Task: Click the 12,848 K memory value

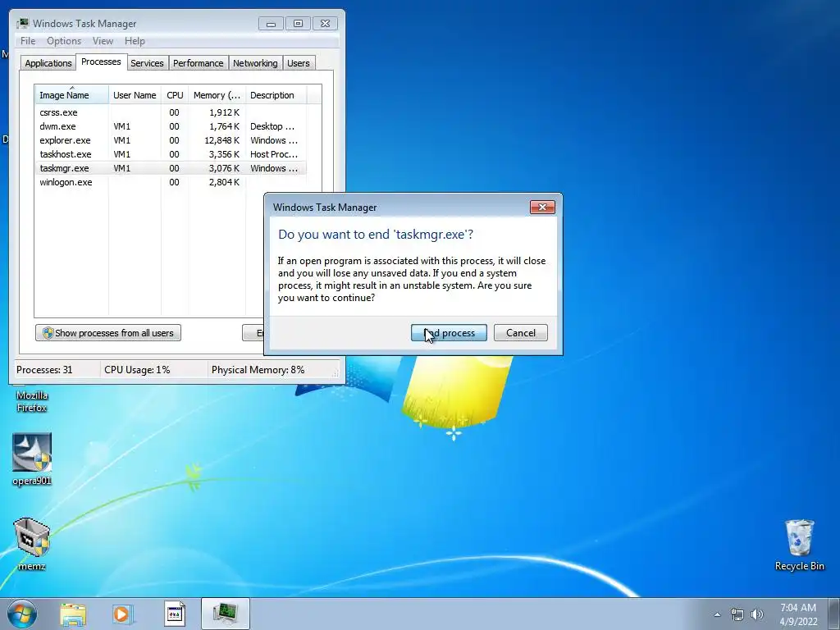Action: [x=221, y=140]
